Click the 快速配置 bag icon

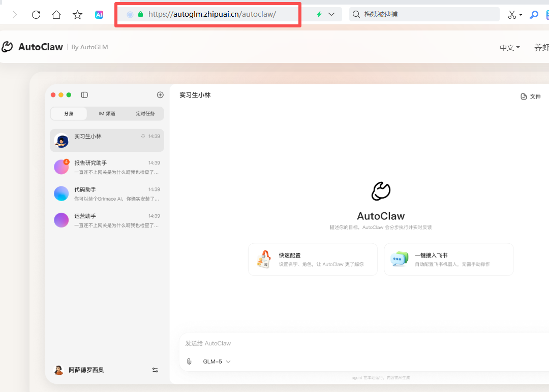[264, 259]
